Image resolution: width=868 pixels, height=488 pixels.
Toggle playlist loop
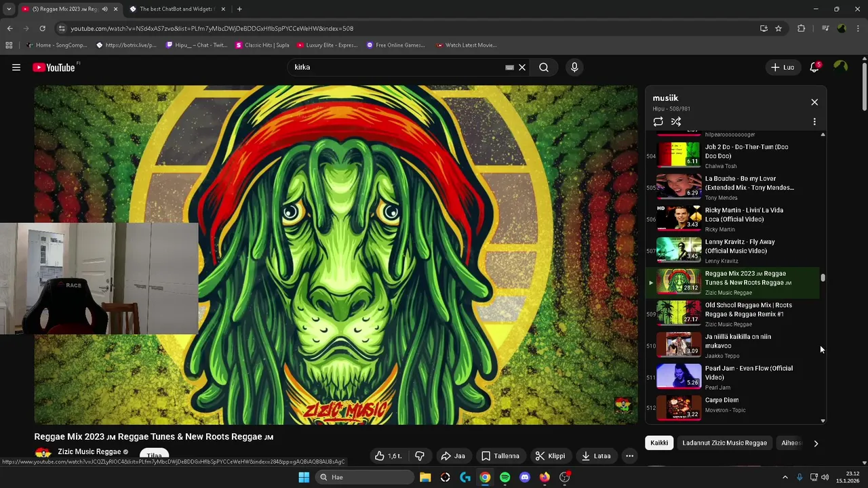click(x=658, y=121)
